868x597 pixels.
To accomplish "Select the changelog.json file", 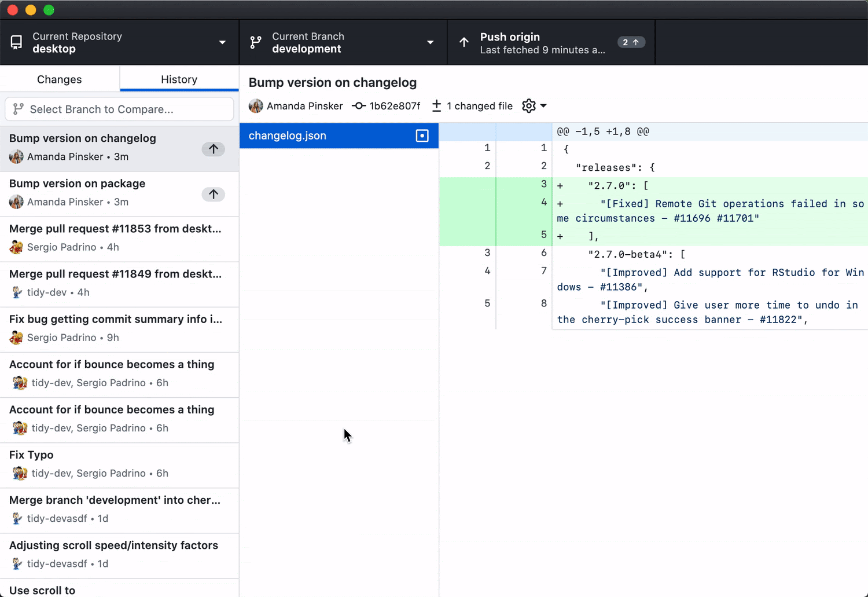I will click(324, 135).
